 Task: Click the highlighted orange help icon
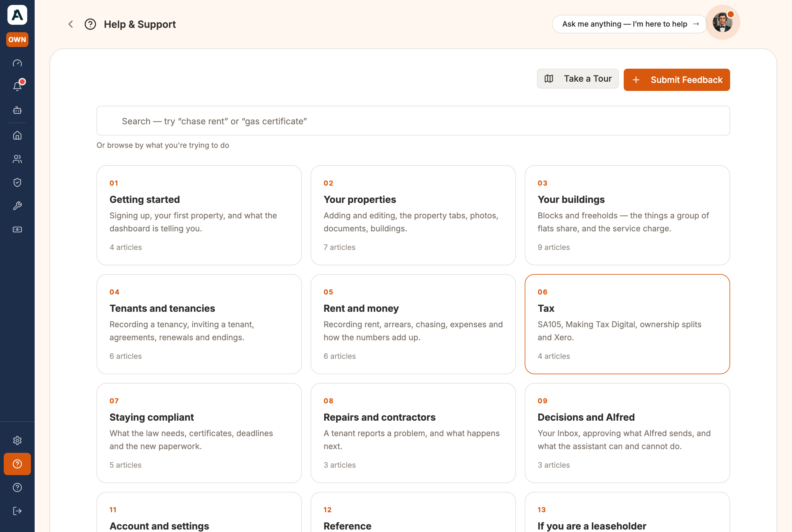point(17,464)
